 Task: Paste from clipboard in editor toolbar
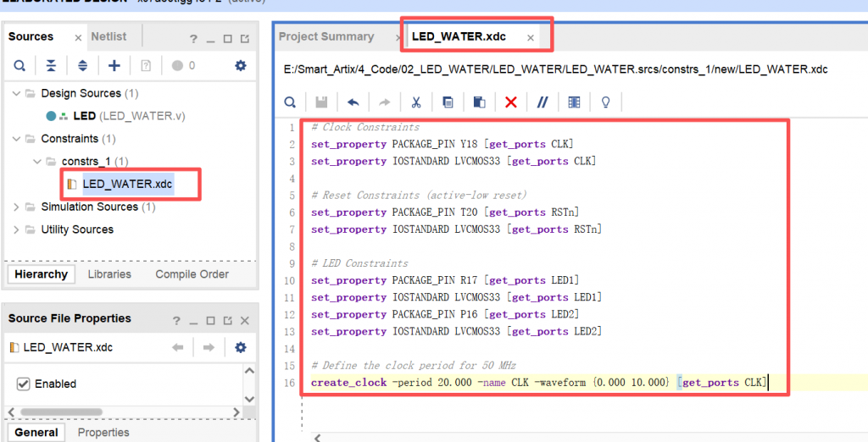[x=479, y=102]
